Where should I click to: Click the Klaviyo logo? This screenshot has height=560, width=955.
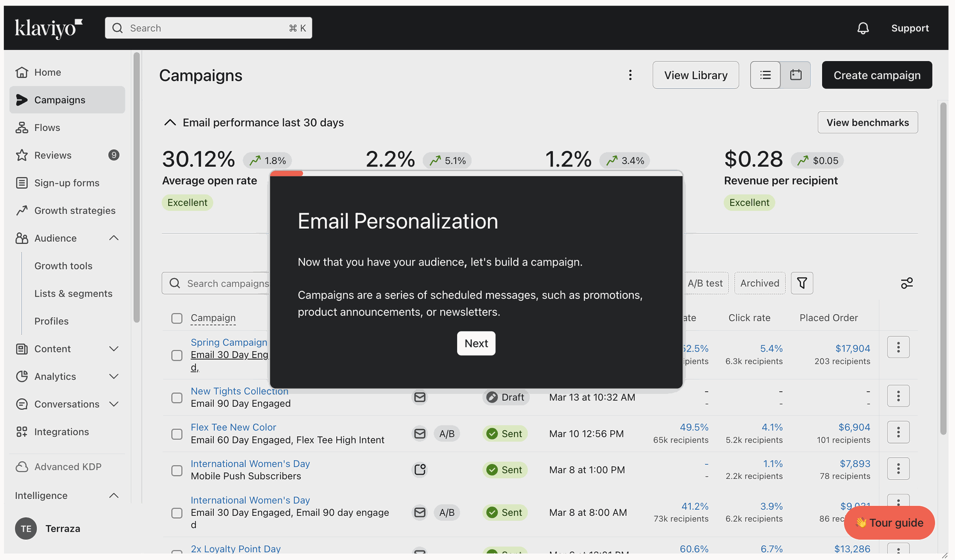click(x=49, y=28)
